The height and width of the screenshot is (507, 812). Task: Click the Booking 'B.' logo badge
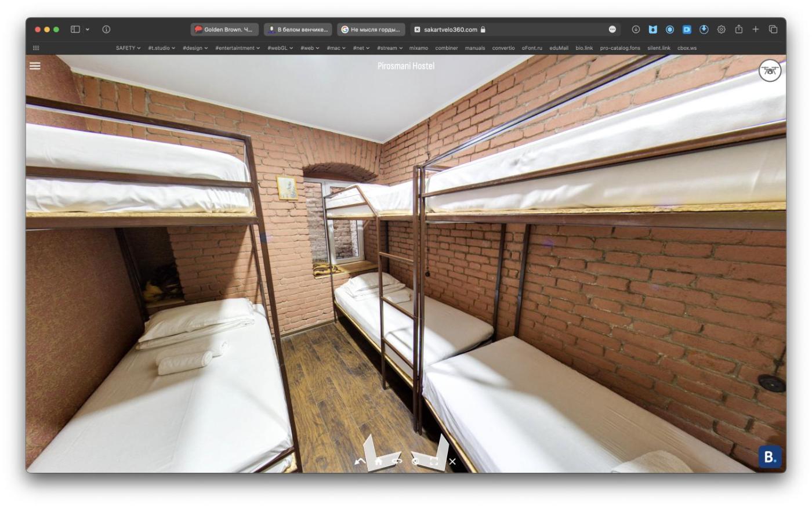(770, 457)
